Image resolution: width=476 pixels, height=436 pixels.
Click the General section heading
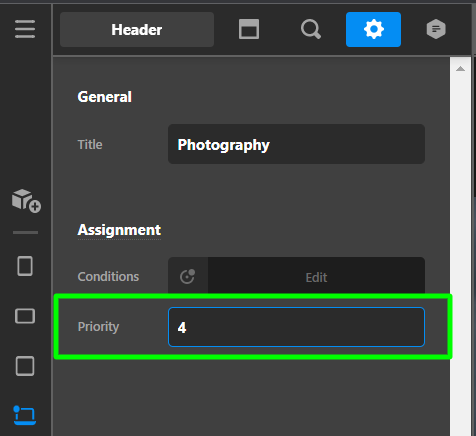coord(104,97)
